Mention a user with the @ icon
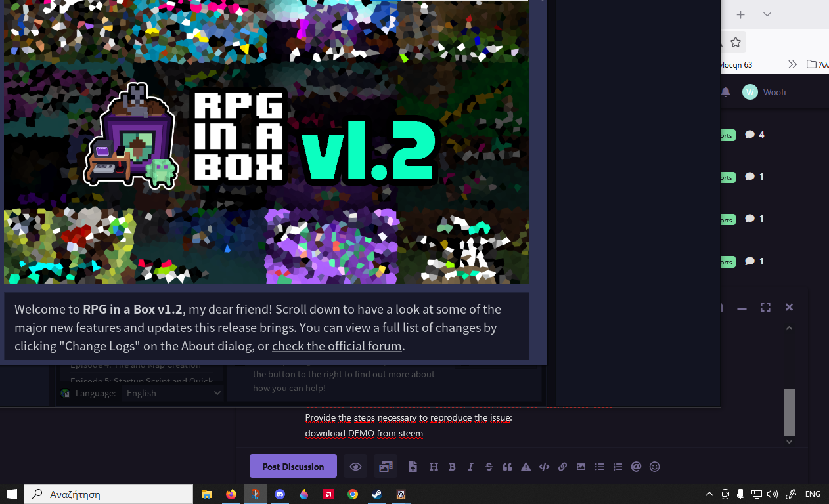 pyautogui.click(x=636, y=467)
